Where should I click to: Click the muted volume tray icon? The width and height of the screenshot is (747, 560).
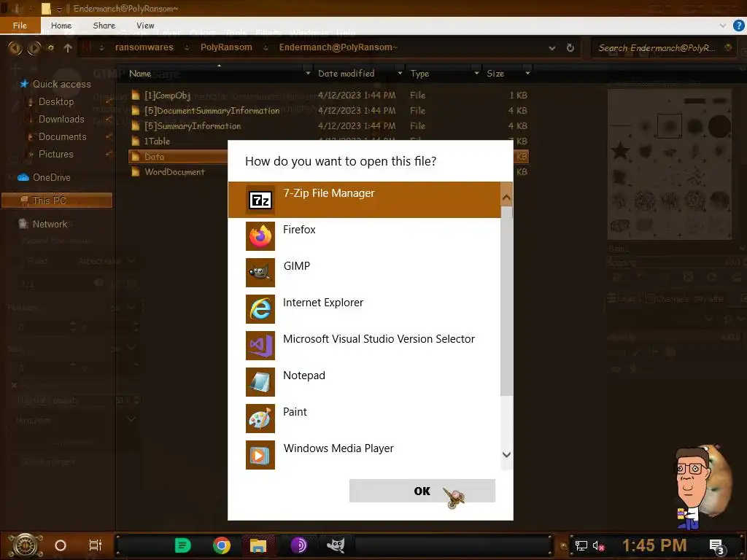tap(598, 545)
